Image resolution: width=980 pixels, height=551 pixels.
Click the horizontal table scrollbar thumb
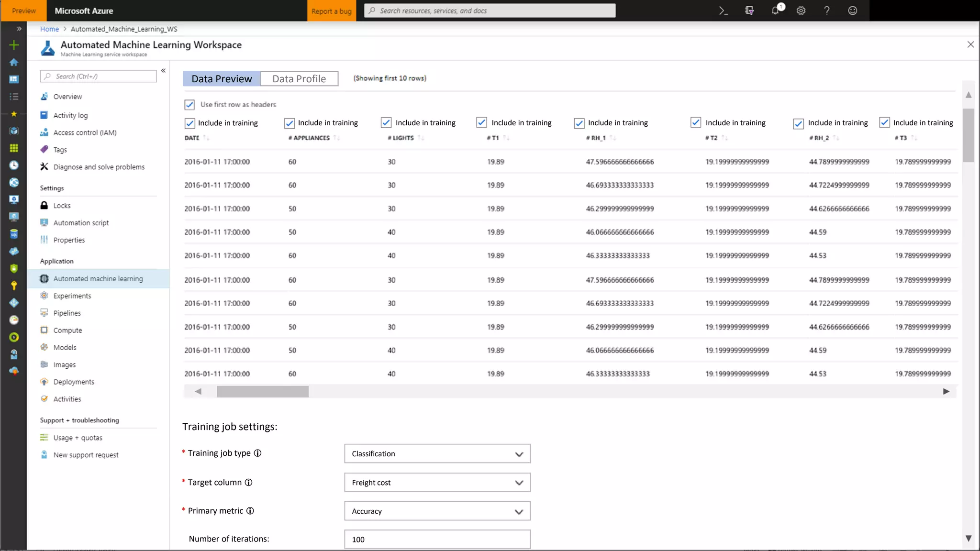263,391
